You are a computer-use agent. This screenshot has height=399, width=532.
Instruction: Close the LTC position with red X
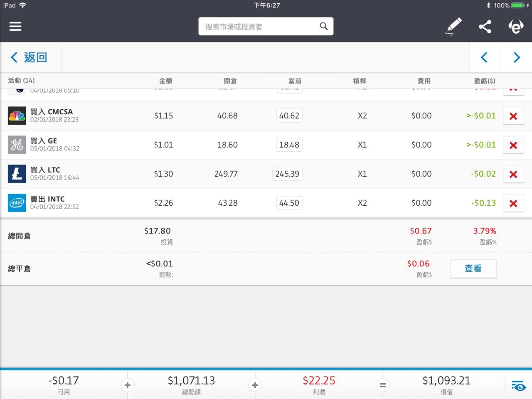coord(513,174)
